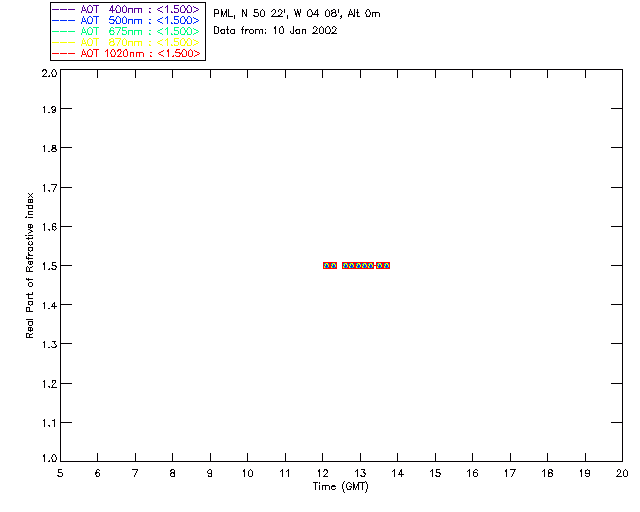Select the green AOT 675nm legend entry
This screenshot has height=512, width=640.
[126, 31]
